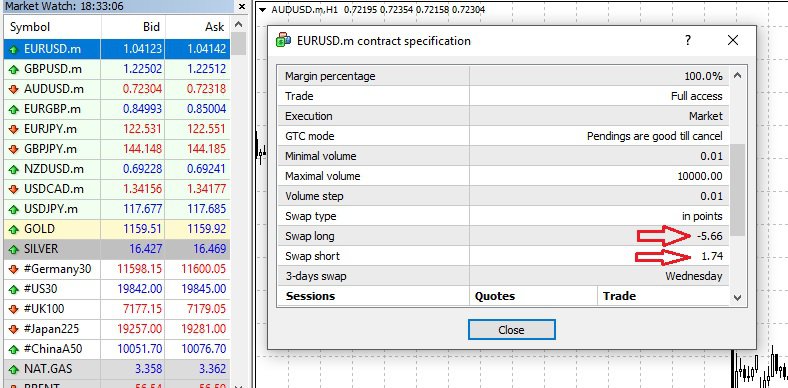The height and width of the screenshot is (388, 788).
Task: Open the help question mark in dialog
Action: 688,40
